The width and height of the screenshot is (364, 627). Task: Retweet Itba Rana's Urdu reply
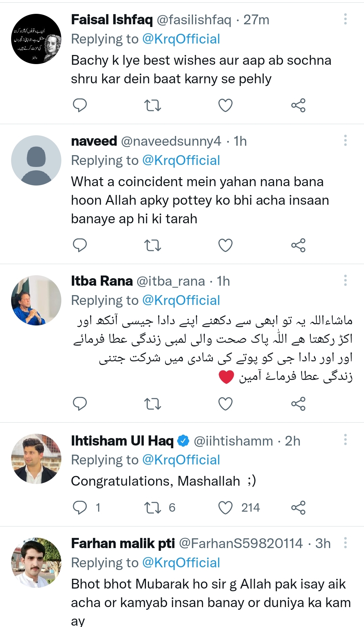[x=153, y=403]
